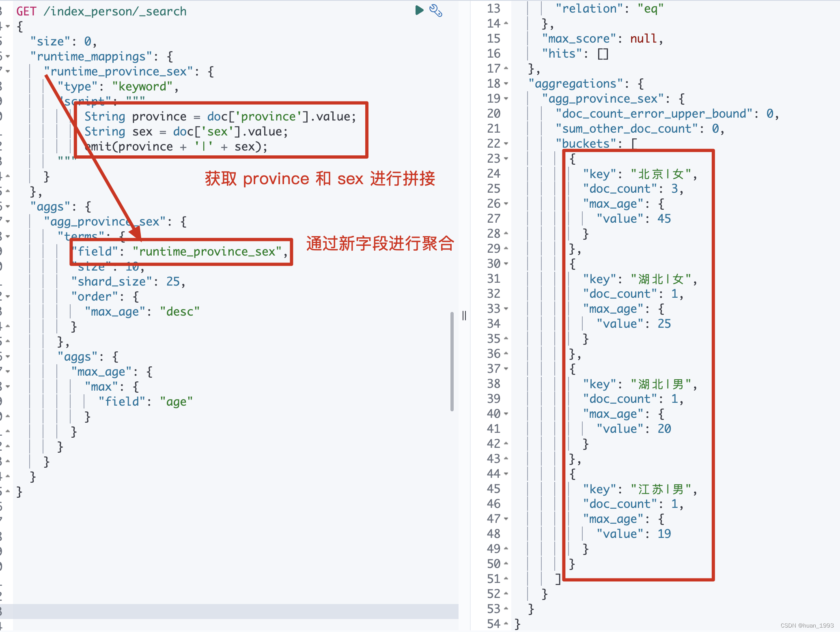Fold max_age object at line 40

[506, 414]
